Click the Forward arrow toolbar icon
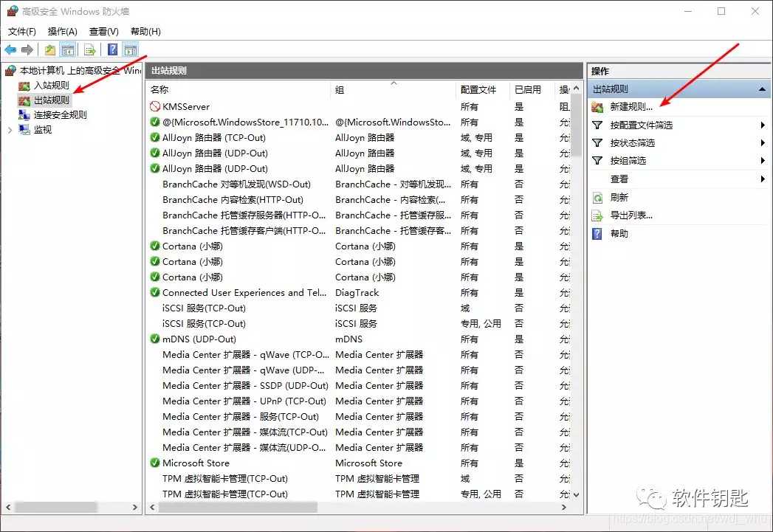Image resolution: width=773 pixels, height=532 pixels. point(27,49)
